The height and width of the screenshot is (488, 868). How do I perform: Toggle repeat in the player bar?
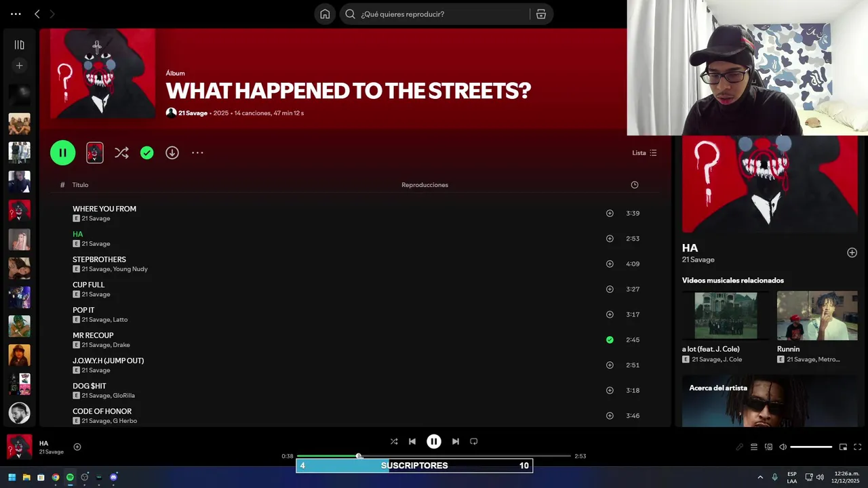474,441
